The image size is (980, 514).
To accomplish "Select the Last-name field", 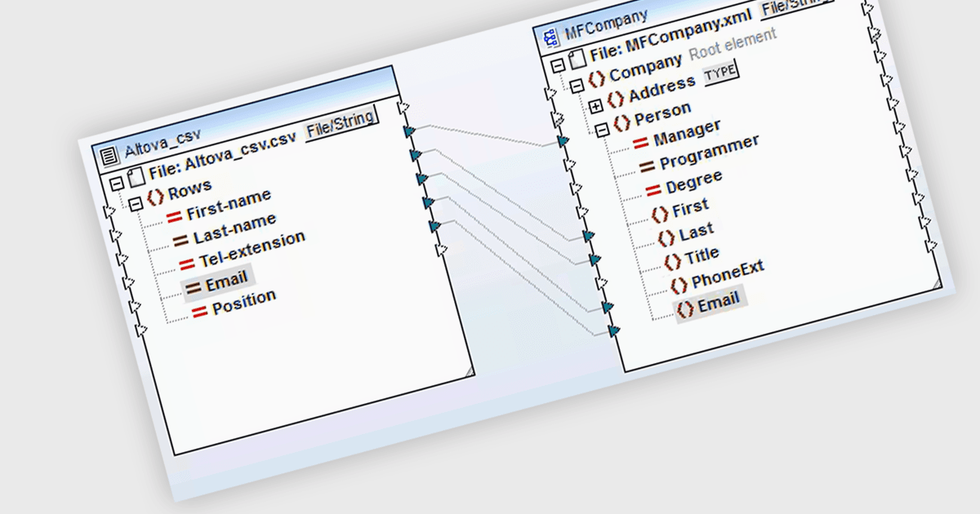I will click(x=235, y=229).
